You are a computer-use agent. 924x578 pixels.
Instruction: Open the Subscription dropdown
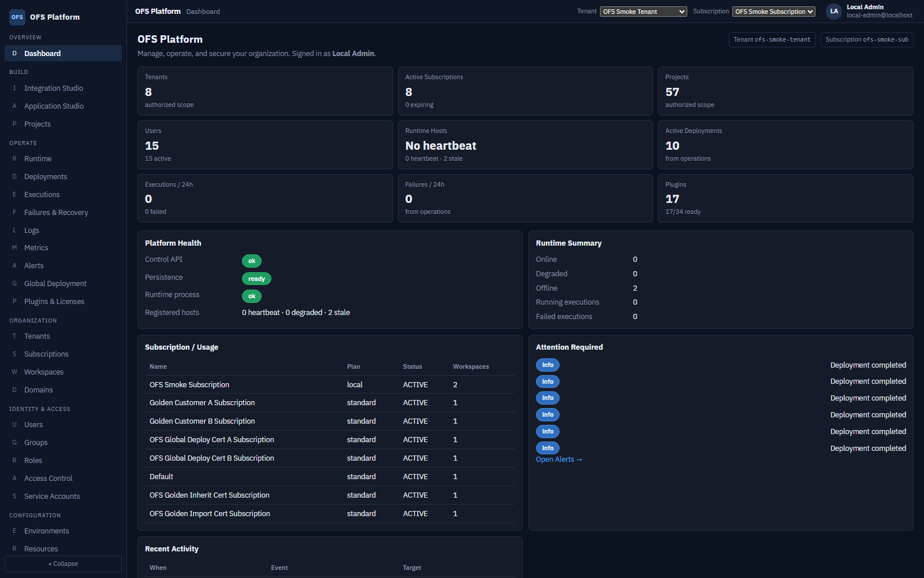pyautogui.click(x=774, y=12)
